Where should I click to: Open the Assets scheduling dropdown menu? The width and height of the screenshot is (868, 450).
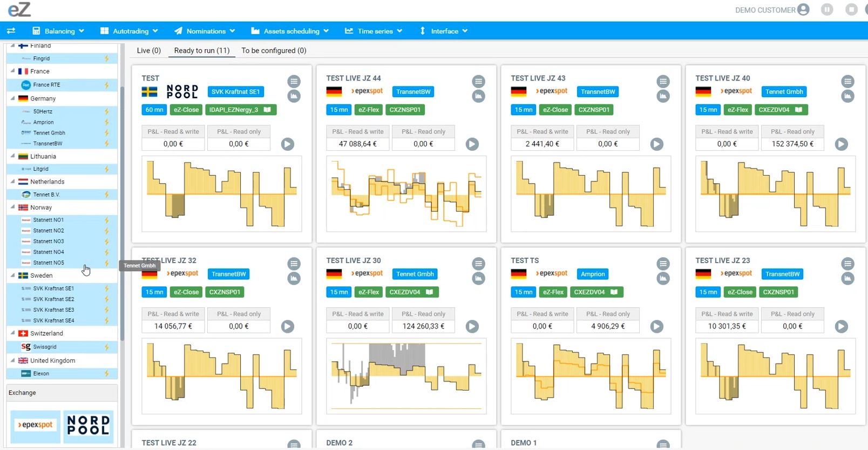(290, 31)
